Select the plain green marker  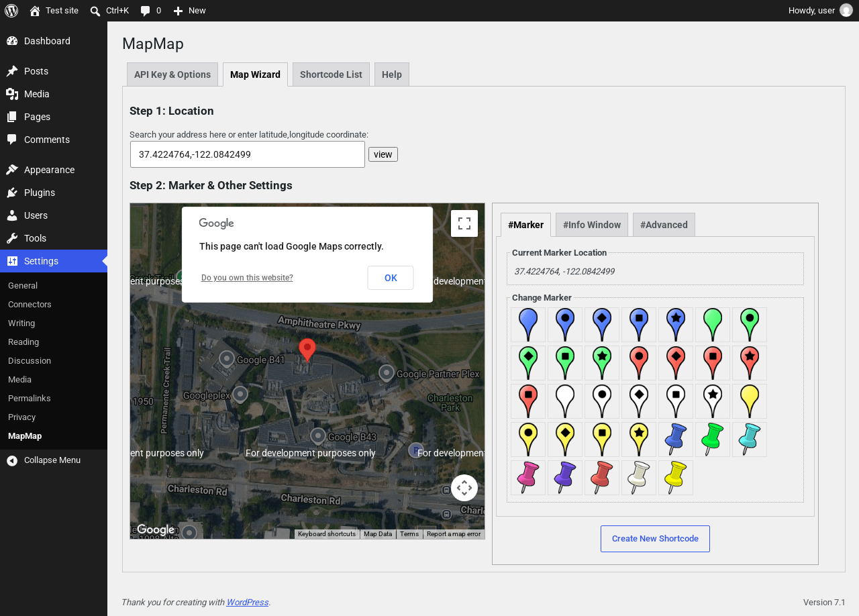coord(713,325)
